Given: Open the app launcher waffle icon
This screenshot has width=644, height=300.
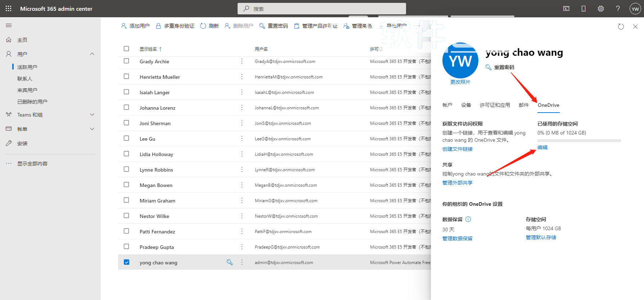Looking at the screenshot, I should click(x=9, y=9).
